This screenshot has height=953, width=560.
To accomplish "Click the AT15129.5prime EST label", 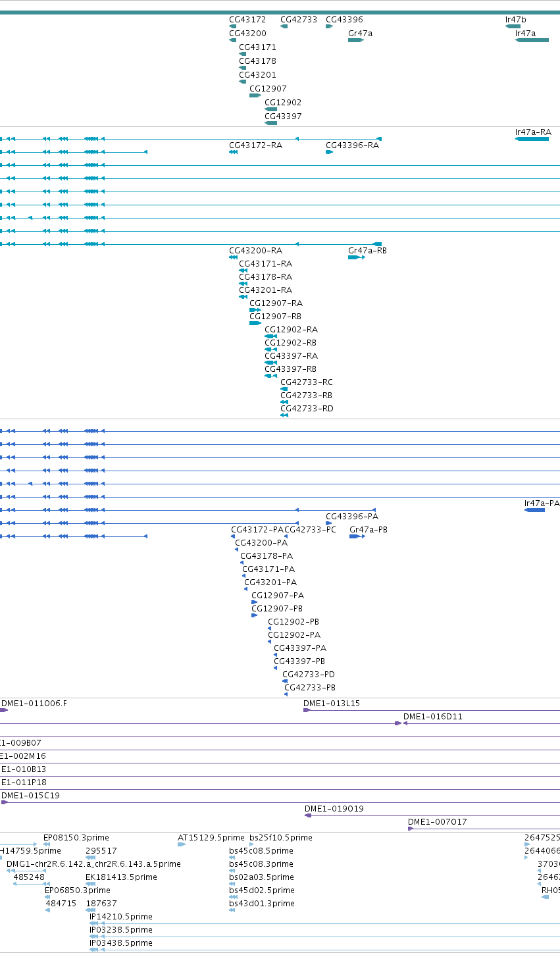I will click(x=211, y=838).
